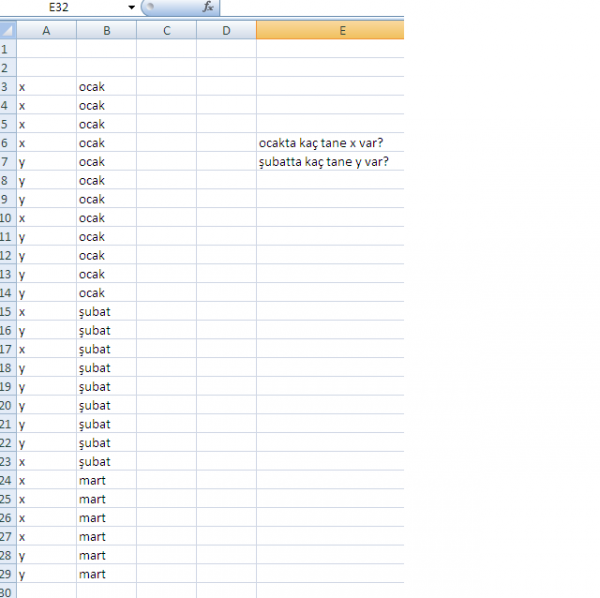
Task: Click 'x' cell in row 3
Action: coord(46,86)
